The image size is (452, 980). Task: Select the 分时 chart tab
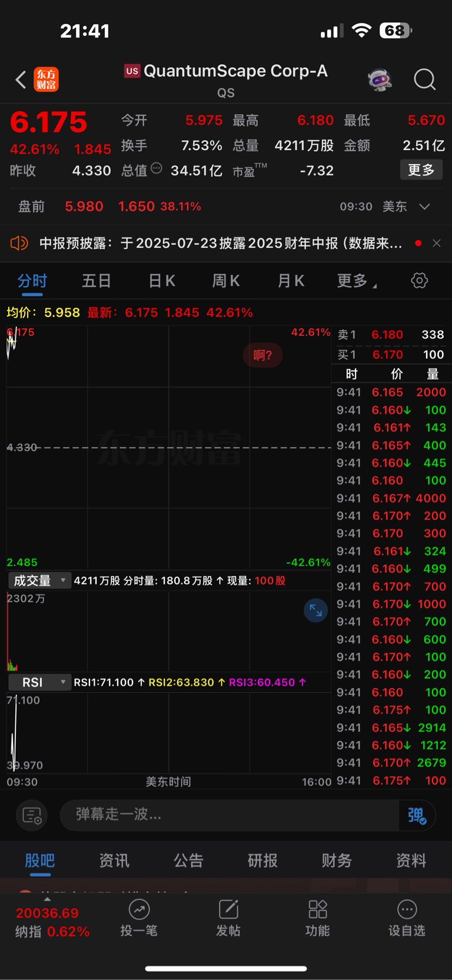coord(32,281)
